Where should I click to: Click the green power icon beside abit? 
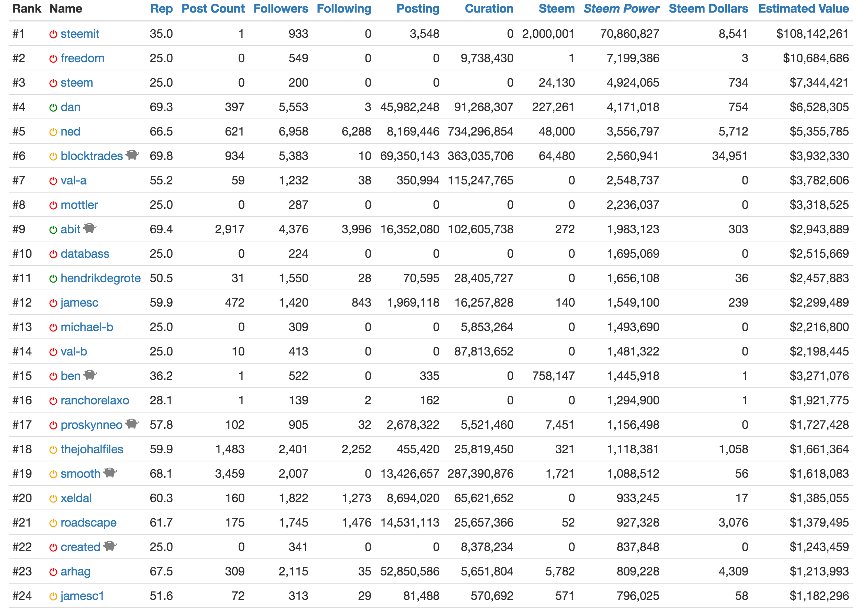point(53,230)
